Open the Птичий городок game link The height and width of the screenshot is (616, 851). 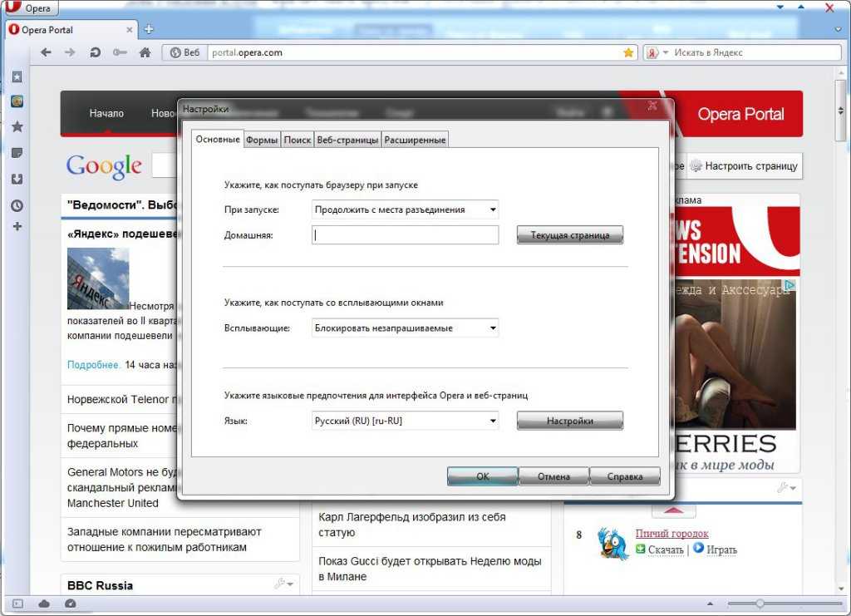[671, 534]
